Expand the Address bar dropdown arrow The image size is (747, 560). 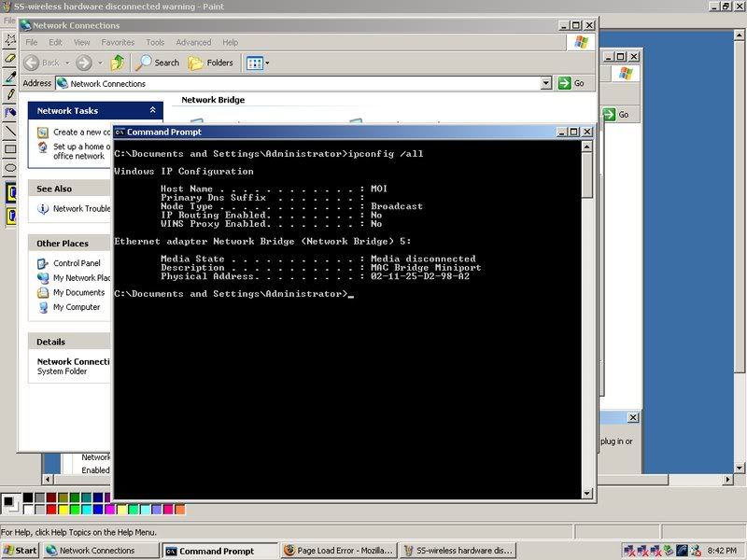[x=546, y=83]
